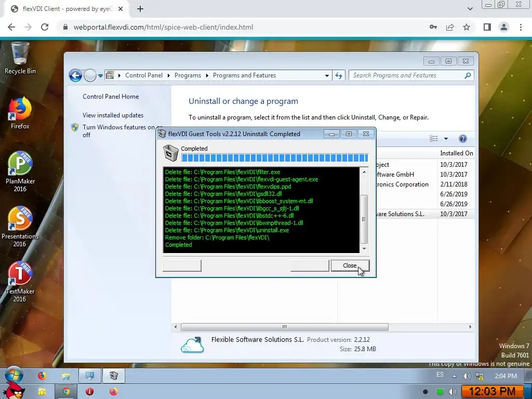Open Opera on the host taskbar
The image size is (532, 399).
(x=89, y=392)
